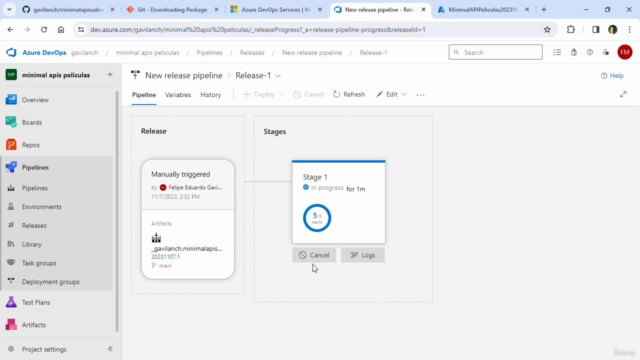Screen dimensions: 640x360
Task: Refresh the release view
Action: click(349, 95)
